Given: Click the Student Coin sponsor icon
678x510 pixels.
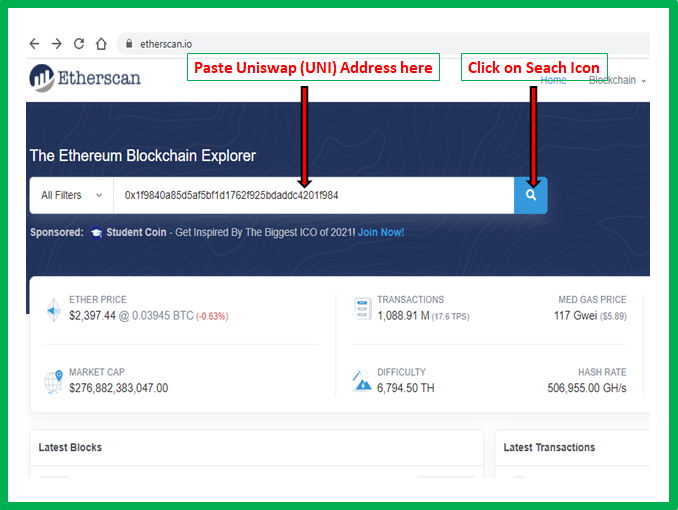Looking at the screenshot, I should [96, 233].
